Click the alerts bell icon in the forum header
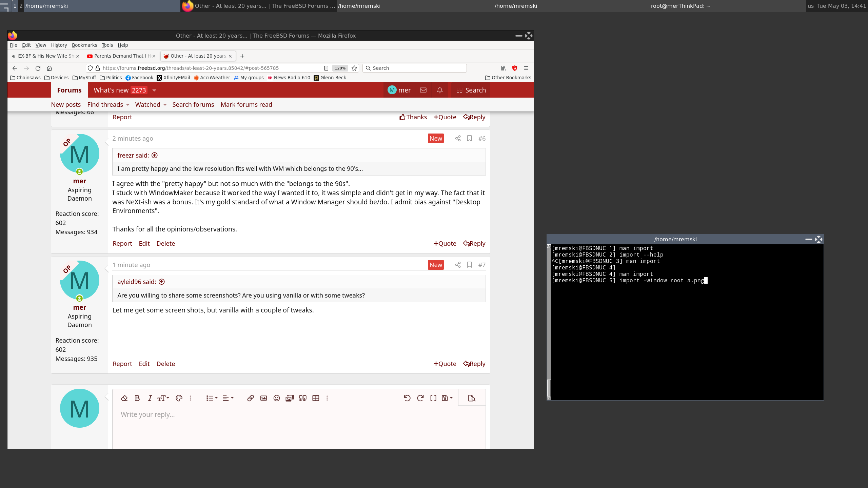 tap(440, 90)
